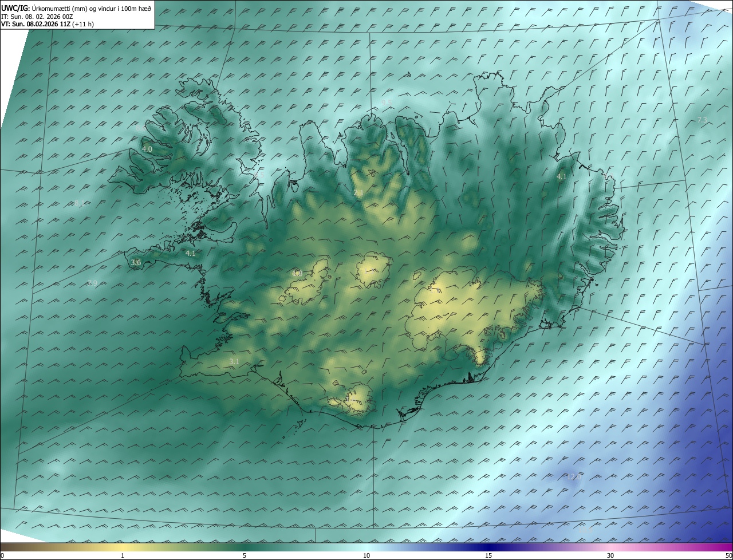Click the 4.0 value over the Westfjords
Image resolution: width=733 pixels, height=560 pixels.
[147, 149]
